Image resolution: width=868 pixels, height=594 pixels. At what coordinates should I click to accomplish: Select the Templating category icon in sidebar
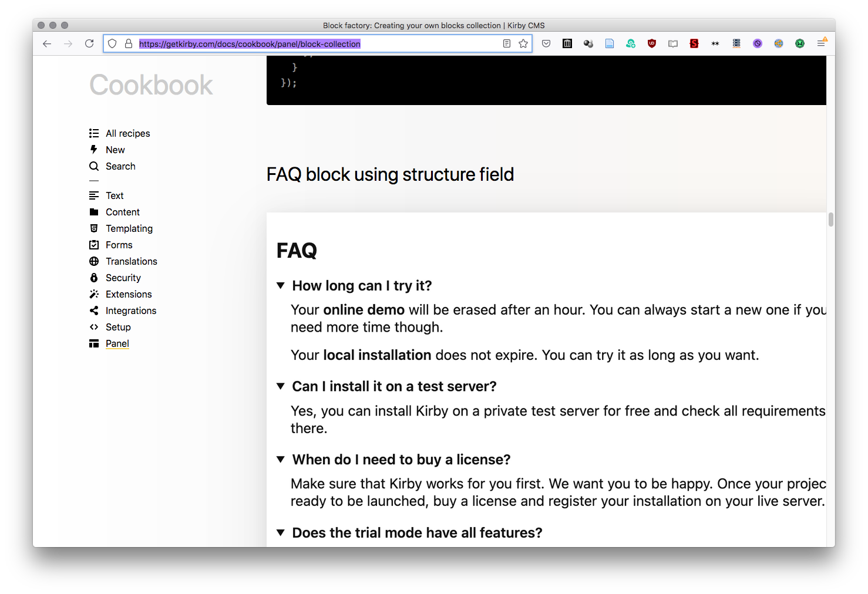94,228
